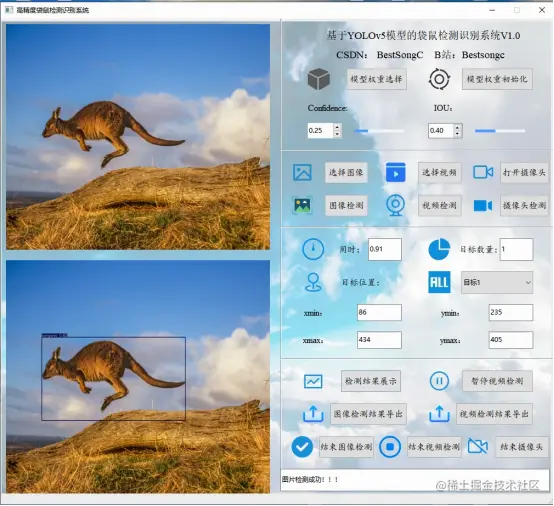Click the location pin icon beside 目标位置
The image size is (554, 506).
313,282
